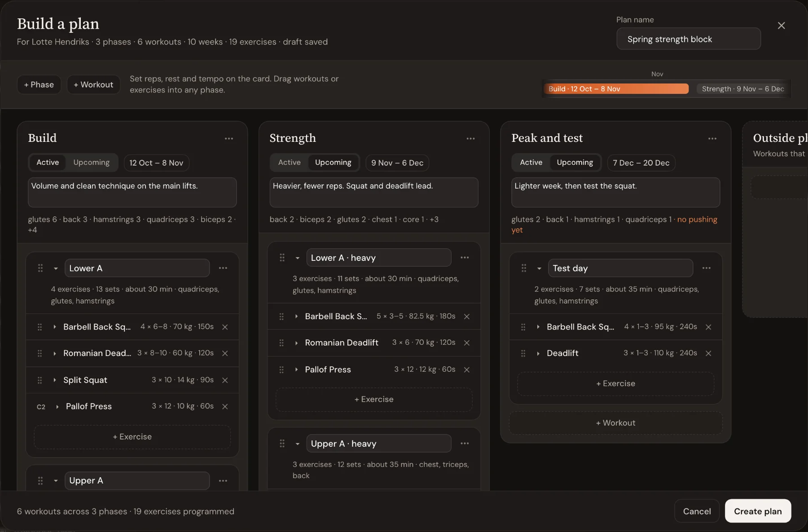Remove Pallof Press 10 kg exercise
Viewport: 808px width, 532px height.
coord(225,406)
